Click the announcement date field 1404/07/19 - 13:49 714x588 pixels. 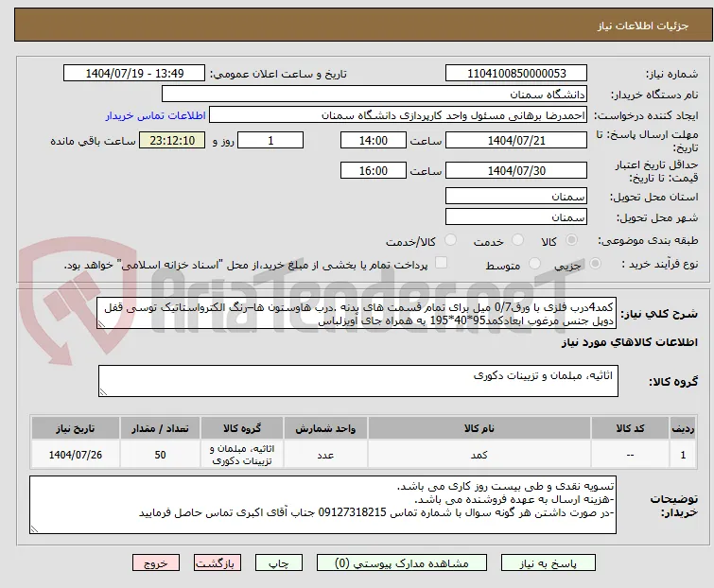pos(134,74)
